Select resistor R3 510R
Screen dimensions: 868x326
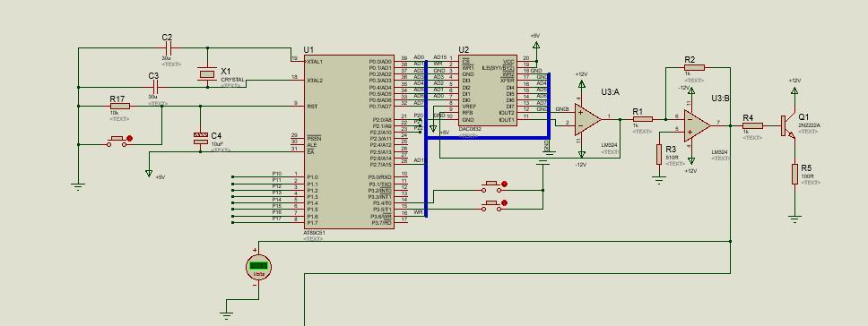coord(659,154)
